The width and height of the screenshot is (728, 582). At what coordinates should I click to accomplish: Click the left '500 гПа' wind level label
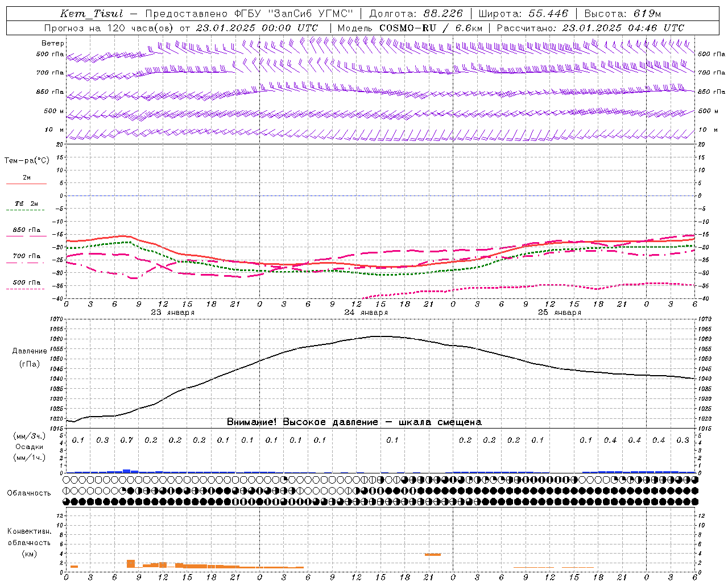[x=50, y=54]
